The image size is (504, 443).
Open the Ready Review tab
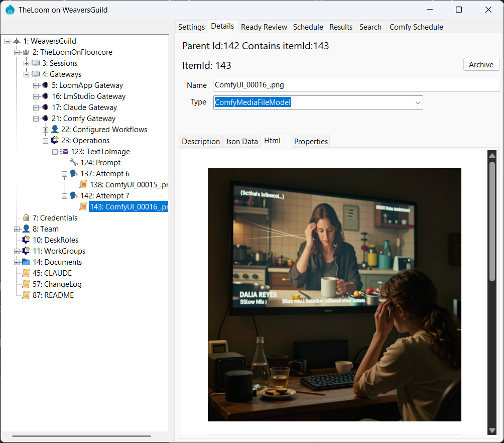point(264,27)
